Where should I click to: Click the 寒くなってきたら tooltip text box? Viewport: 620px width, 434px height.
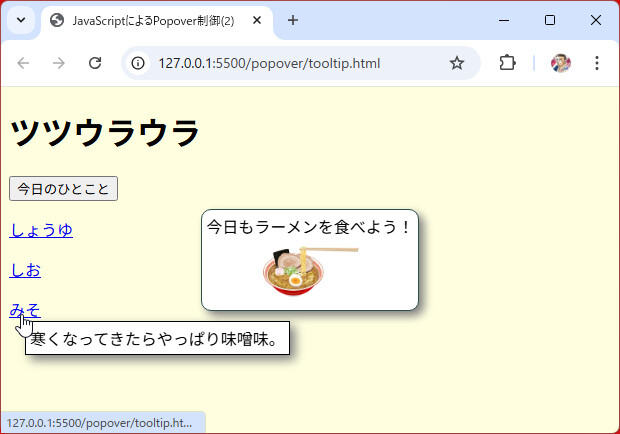157,338
